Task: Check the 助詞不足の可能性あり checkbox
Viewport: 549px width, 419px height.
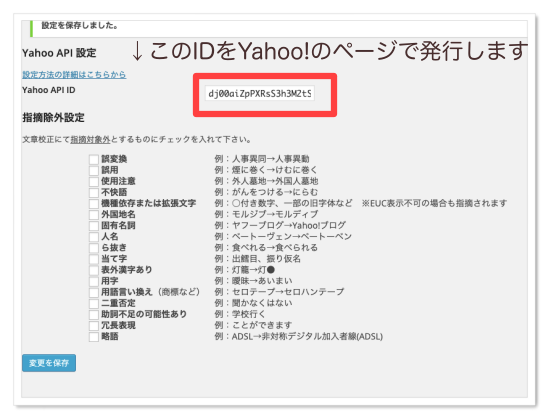Action: click(93, 315)
